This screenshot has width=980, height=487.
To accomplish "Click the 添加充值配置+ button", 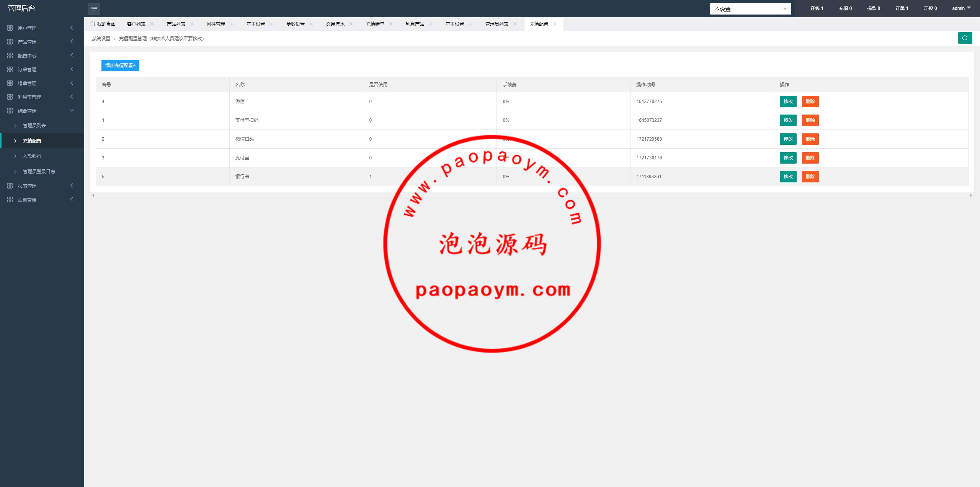I will pyautogui.click(x=120, y=66).
